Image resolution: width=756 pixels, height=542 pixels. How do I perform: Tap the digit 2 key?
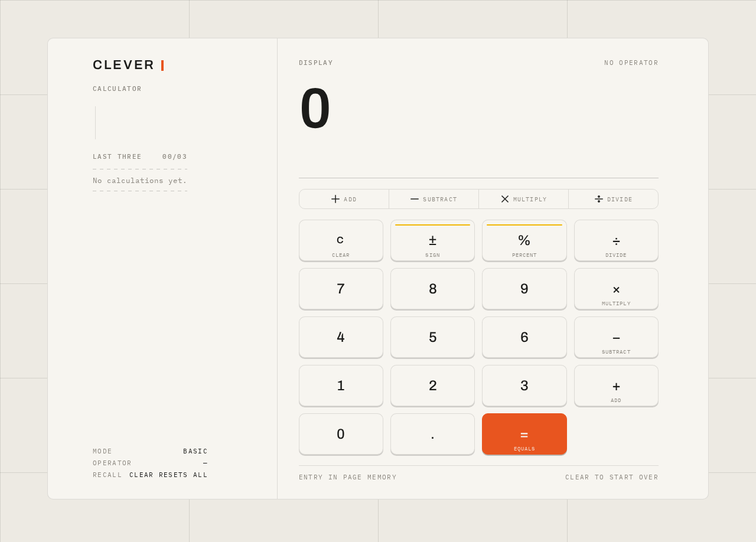432,386
